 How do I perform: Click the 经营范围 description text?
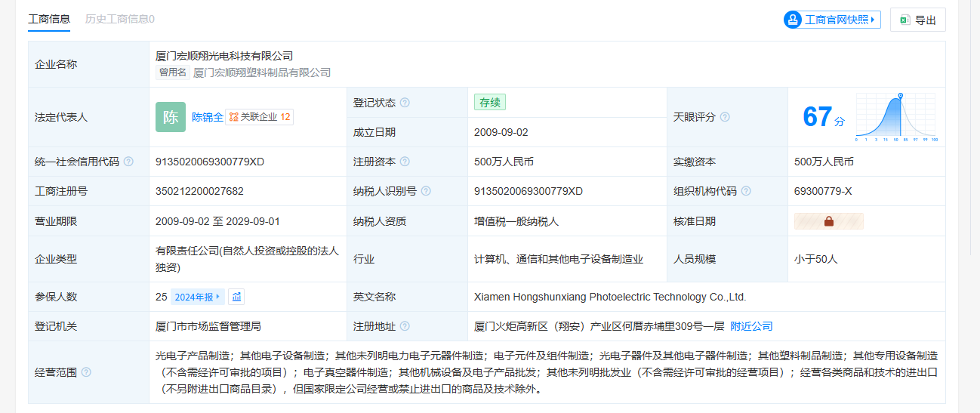(x=548, y=372)
